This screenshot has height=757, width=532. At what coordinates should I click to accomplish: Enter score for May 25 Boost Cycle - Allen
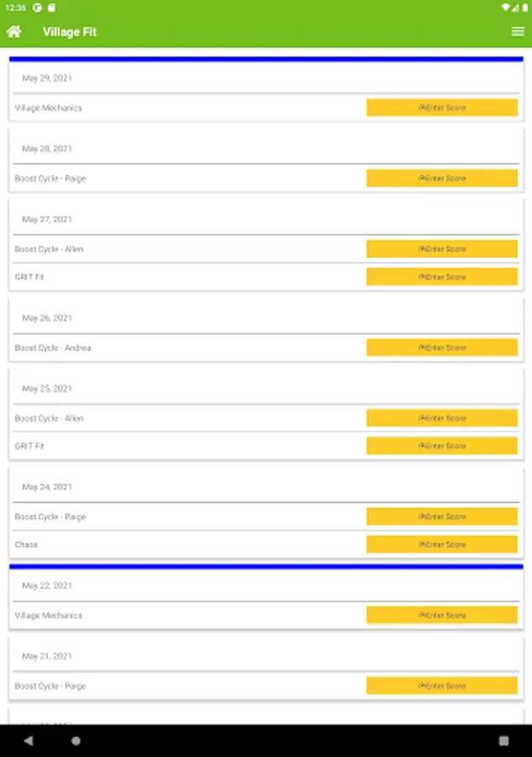(441, 418)
